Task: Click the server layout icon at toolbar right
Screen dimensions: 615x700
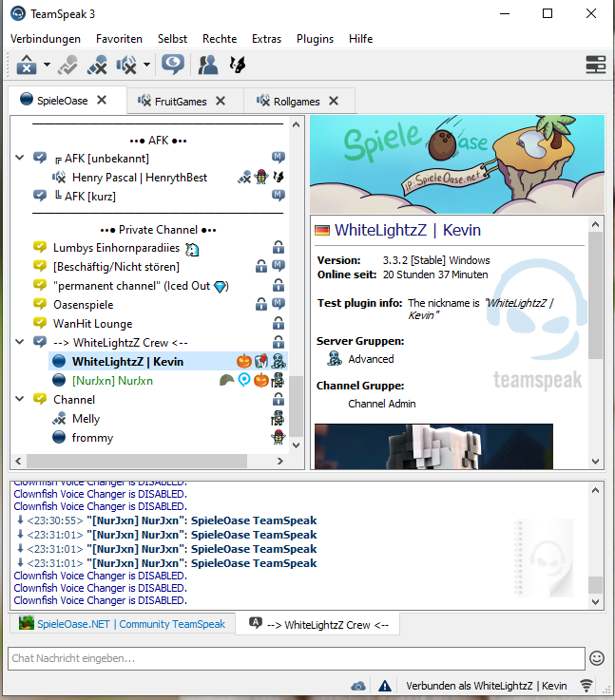Action: [595, 65]
